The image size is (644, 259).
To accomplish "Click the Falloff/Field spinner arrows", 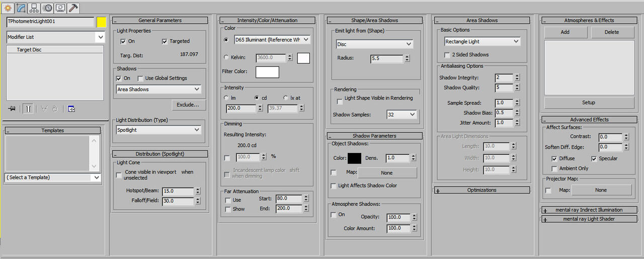I will coord(198,201).
